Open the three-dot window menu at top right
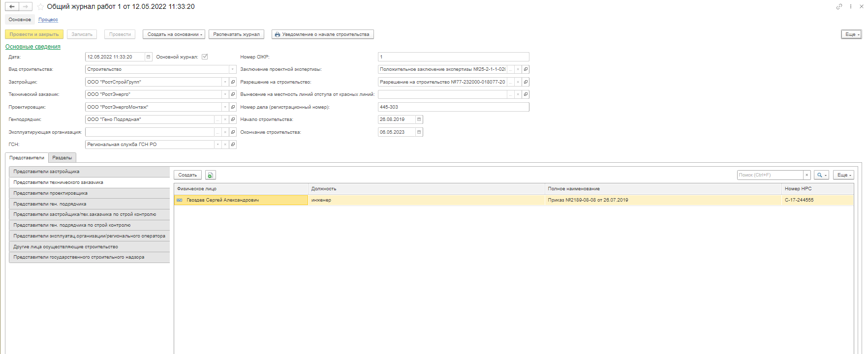Screen dimensions: 868x354 pyautogui.click(x=851, y=6)
